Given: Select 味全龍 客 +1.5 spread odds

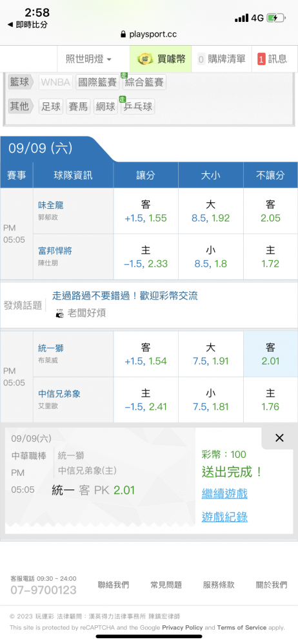Looking at the screenshot, I should pos(146,211).
